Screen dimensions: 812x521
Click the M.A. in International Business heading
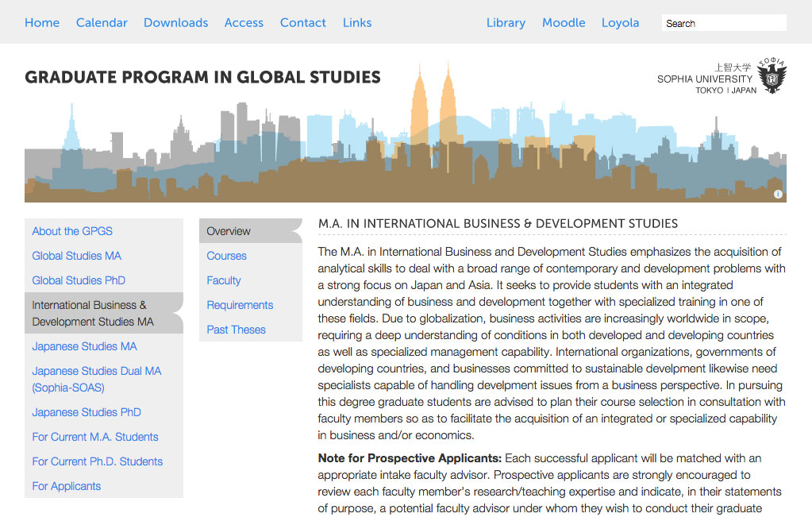point(498,223)
